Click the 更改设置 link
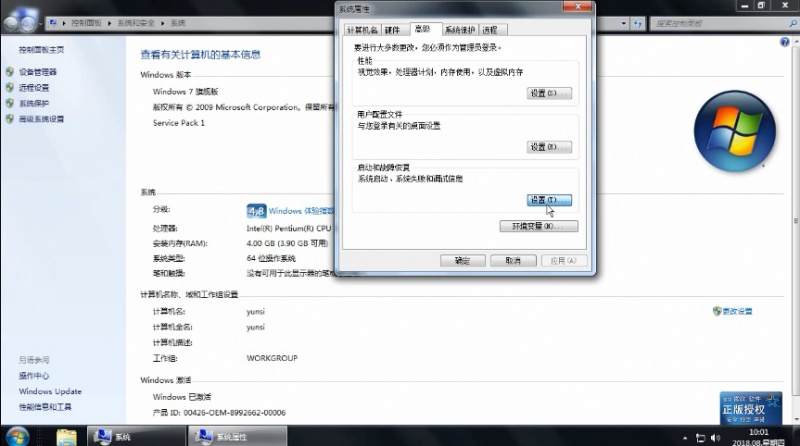The image size is (800, 446). click(x=737, y=311)
